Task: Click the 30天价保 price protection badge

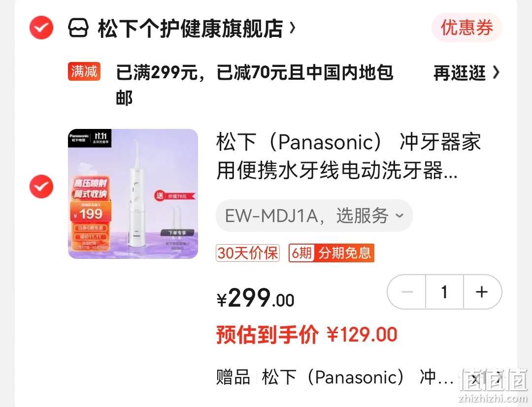Action: [x=248, y=253]
